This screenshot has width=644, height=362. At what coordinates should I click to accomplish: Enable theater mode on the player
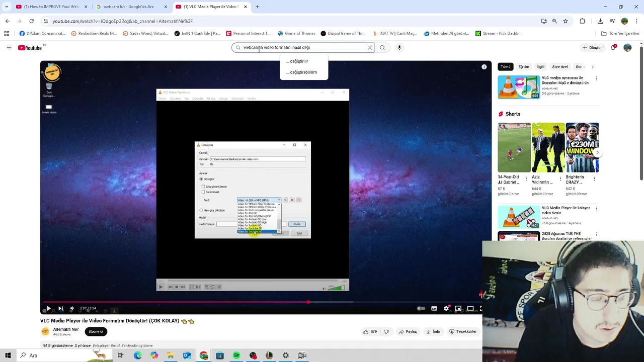tap(470, 308)
